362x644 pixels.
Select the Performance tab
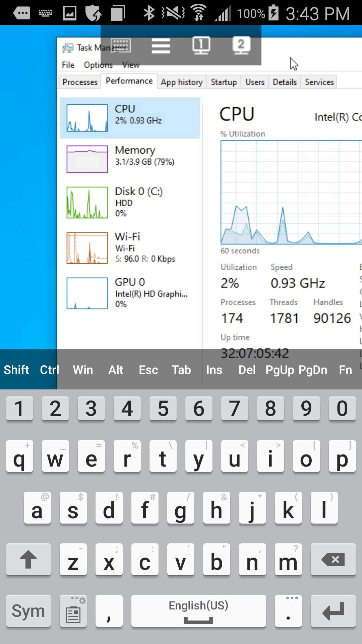[129, 81]
